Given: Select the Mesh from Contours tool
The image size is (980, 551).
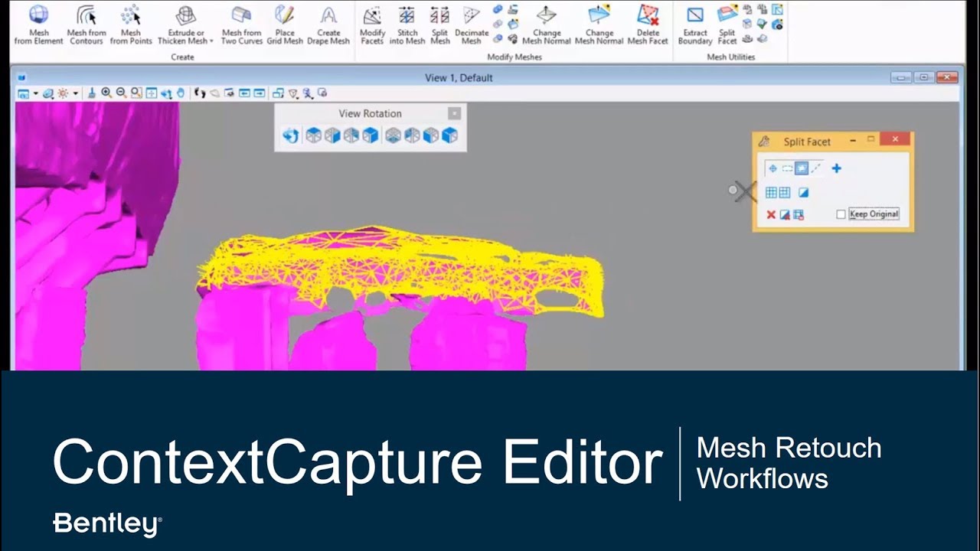Looking at the screenshot, I should 87,24.
